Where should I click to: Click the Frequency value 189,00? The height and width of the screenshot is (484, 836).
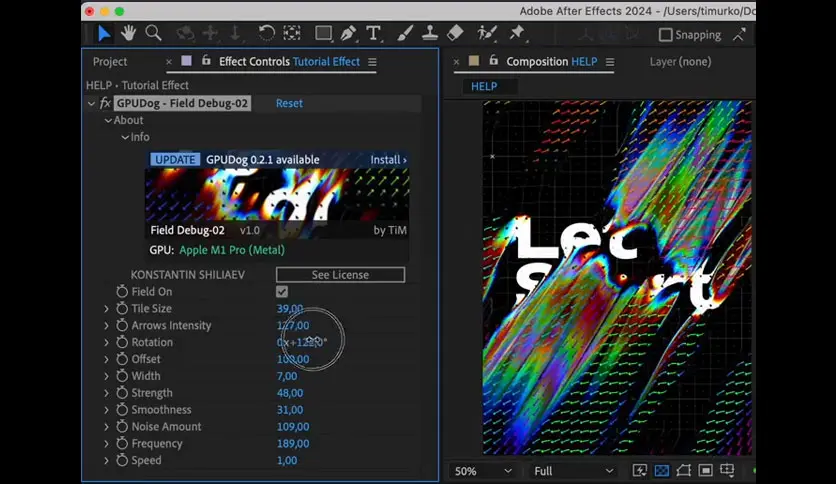(293, 443)
